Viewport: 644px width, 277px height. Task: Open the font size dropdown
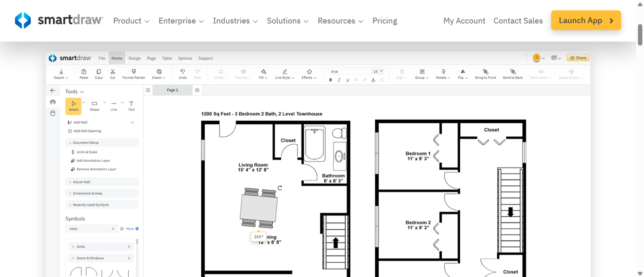pyautogui.click(x=378, y=71)
